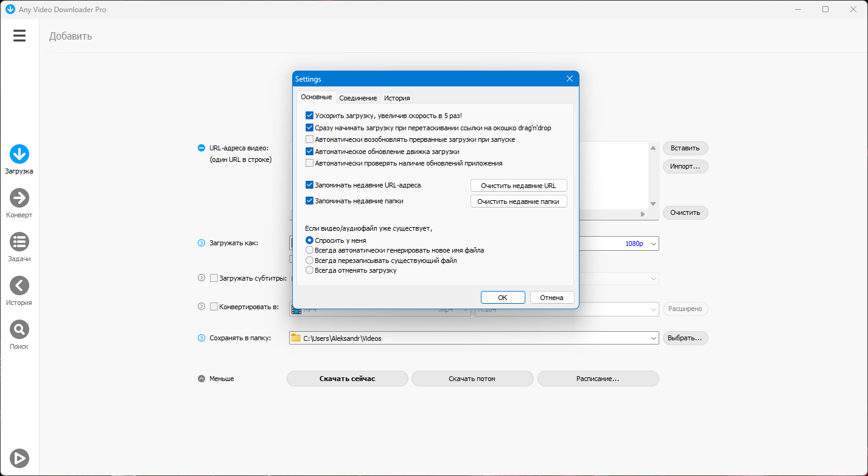This screenshot has height=476, width=868.
Task: Select Всегда перезаписывать существующий файл option
Action: (310, 261)
